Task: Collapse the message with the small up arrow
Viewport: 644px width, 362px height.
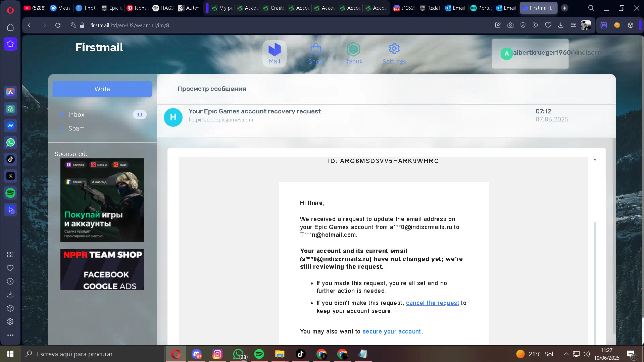Action: coord(595,160)
